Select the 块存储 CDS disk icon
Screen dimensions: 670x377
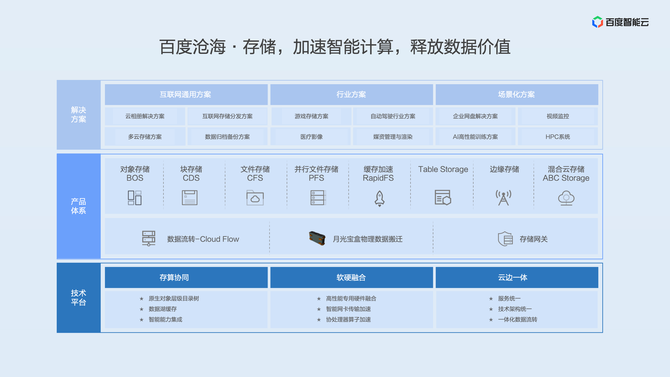point(190,197)
